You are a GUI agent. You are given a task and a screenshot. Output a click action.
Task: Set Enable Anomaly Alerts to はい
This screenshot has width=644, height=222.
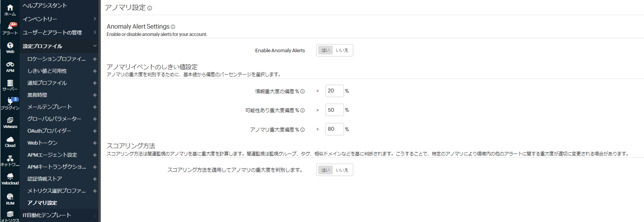[x=325, y=50]
